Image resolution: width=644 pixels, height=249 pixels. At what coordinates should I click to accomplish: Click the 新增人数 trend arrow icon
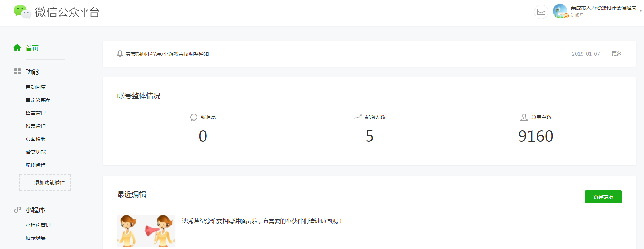(x=357, y=117)
